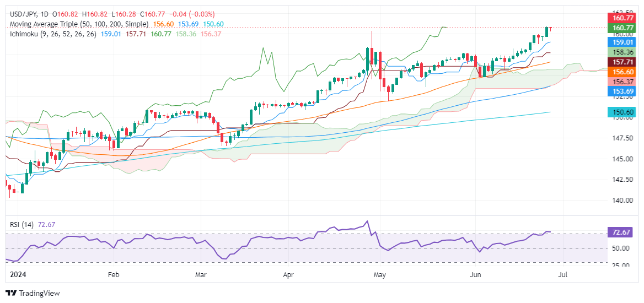Click the Moving Average Triple indicator label
Image resolution: width=644 pixels, height=303 pixels.
pos(79,24)
